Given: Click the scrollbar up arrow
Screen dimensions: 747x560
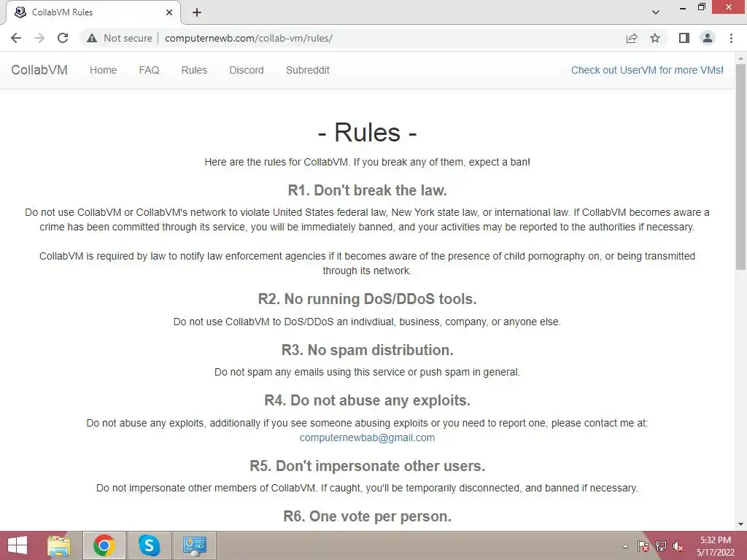Looking at the screenshot, I should click(740, 58).
